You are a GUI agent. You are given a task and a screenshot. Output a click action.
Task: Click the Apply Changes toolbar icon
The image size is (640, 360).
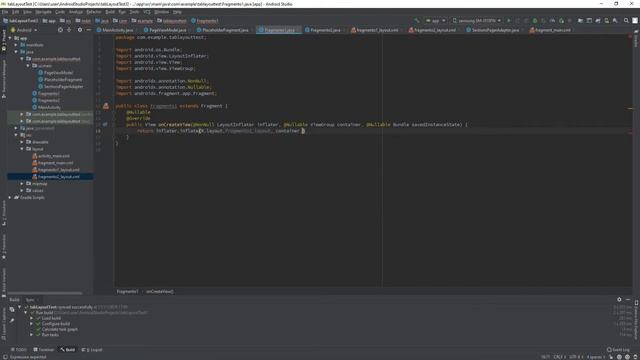pos(518,20)
